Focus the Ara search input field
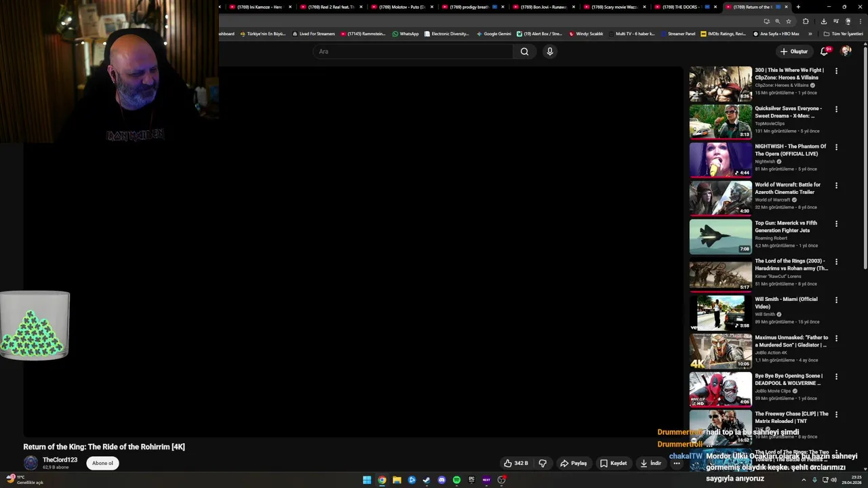The width and height of the screenshot is (868, 488). coord(414,52)
